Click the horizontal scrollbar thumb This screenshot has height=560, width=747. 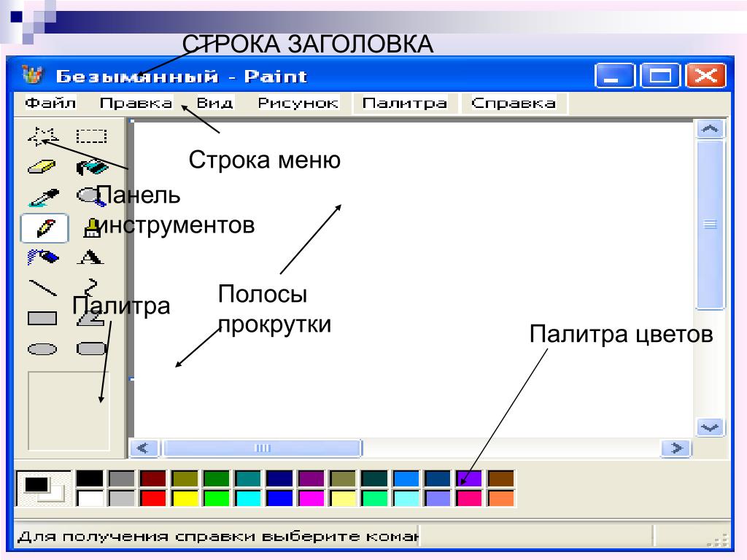[x=263, y=448]
